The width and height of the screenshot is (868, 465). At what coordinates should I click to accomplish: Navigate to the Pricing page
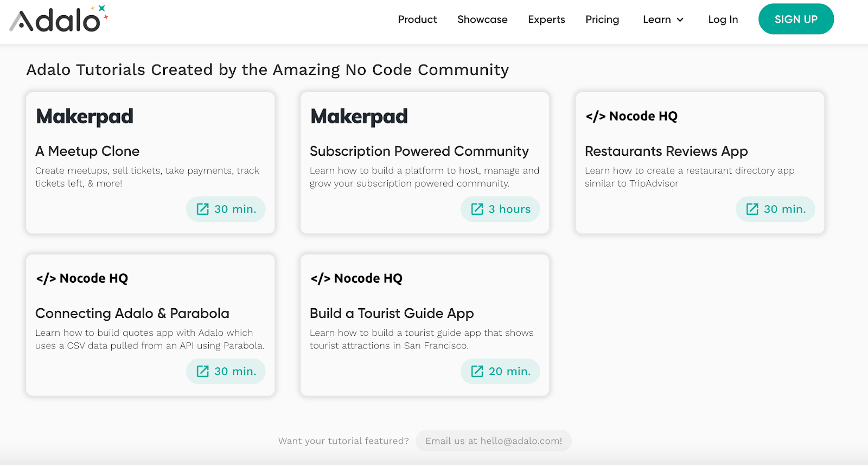602,20
